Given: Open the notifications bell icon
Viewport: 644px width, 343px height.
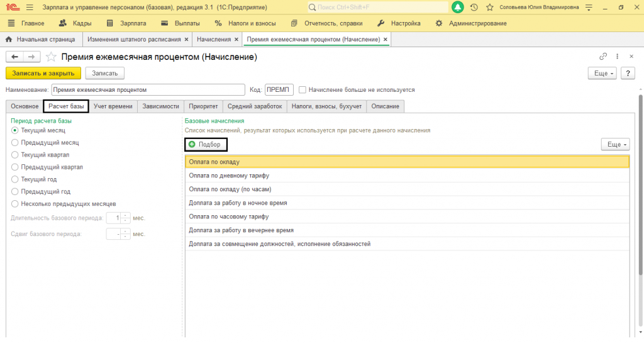Looking at the screenshot, I should point(458,7).
